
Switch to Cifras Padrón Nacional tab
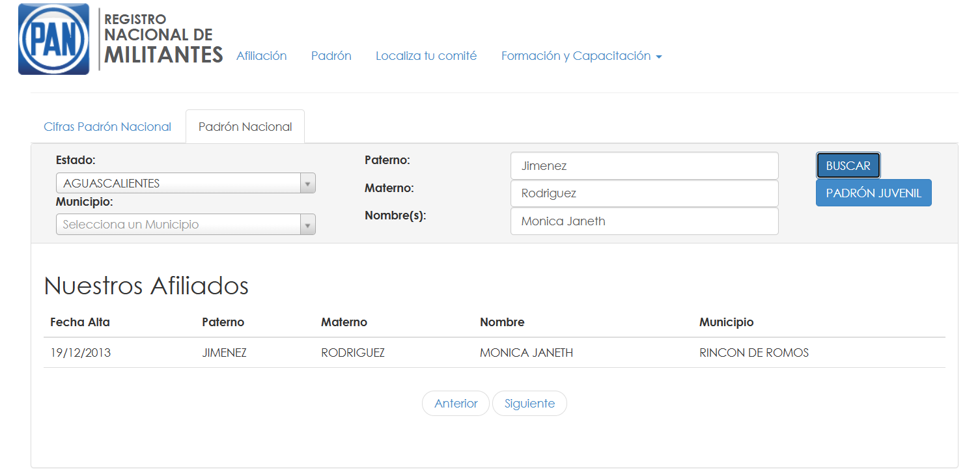pyautogui.click(x=107, y=127)
